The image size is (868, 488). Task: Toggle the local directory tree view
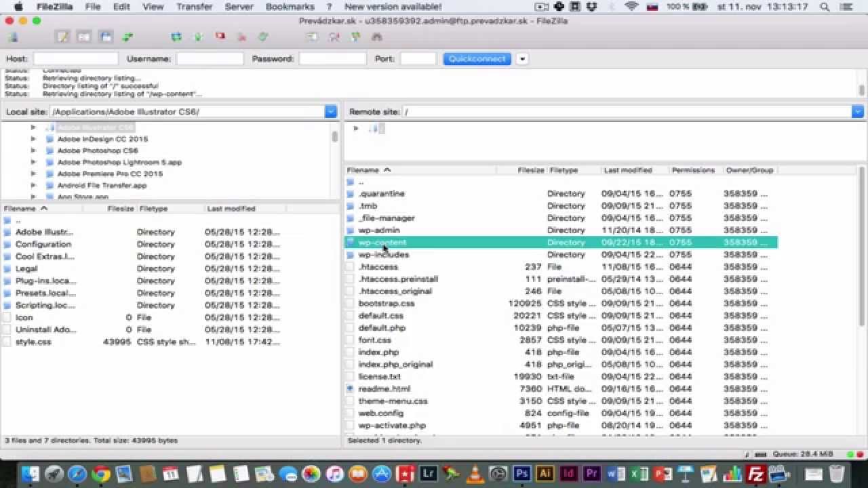pyautogui.click(x=84, y=37)
